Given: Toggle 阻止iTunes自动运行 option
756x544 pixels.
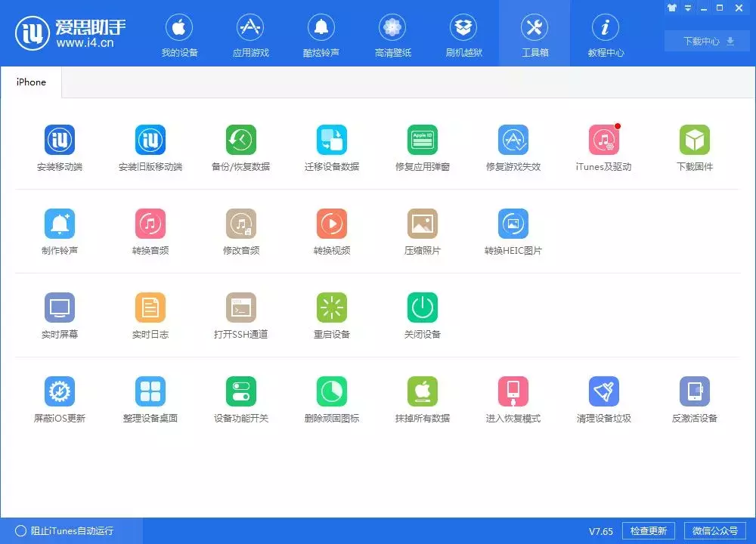Looking at the screenshot, I should pyautogui.click(x=64, y=531).
